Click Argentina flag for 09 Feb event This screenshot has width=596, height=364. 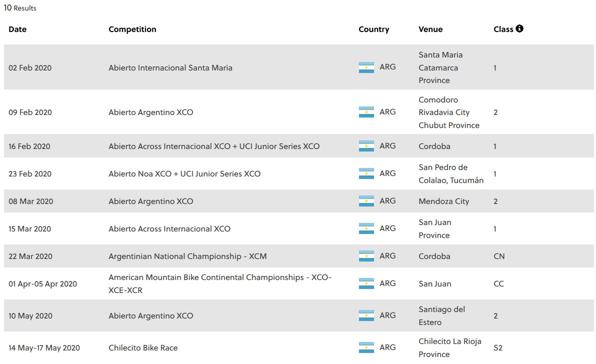click(366, 112)
